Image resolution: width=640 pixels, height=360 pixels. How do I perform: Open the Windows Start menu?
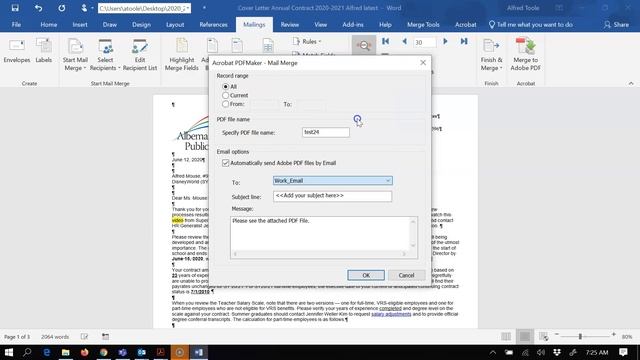pyautogui.click(x=9, y=352)
